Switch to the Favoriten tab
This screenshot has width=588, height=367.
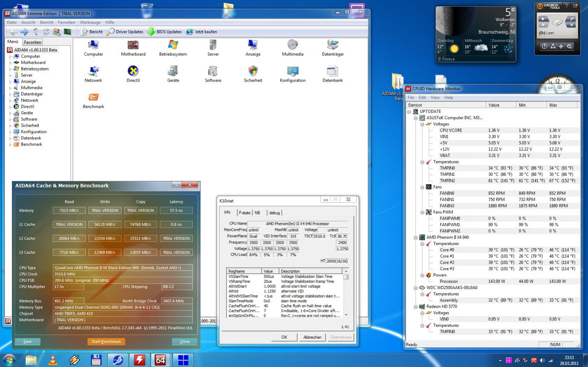click(33, 42)
